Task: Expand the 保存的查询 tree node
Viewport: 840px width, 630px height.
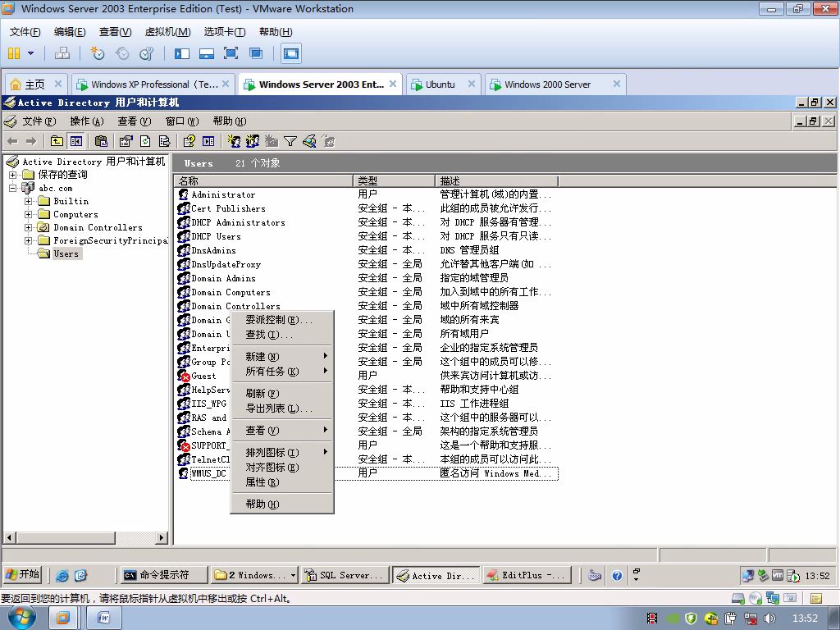Action: [x=13, y=175]
